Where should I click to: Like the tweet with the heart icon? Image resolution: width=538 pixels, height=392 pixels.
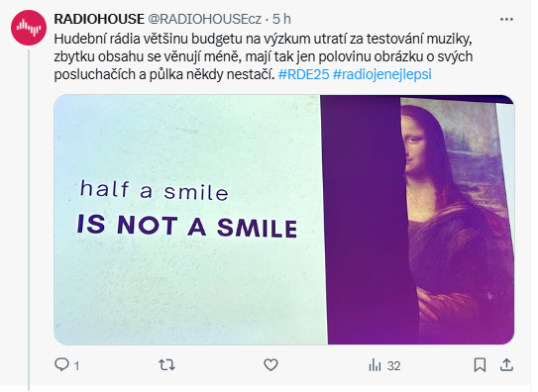click(270, 365)
